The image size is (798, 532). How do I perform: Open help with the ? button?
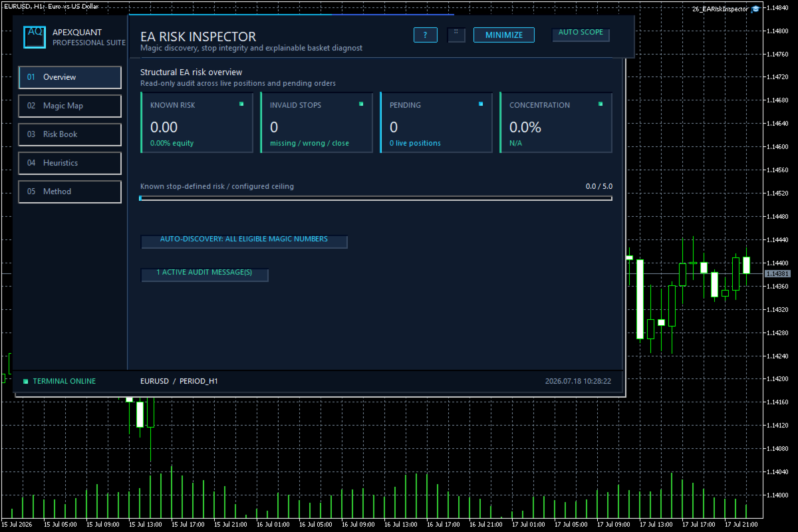point(426,35)
